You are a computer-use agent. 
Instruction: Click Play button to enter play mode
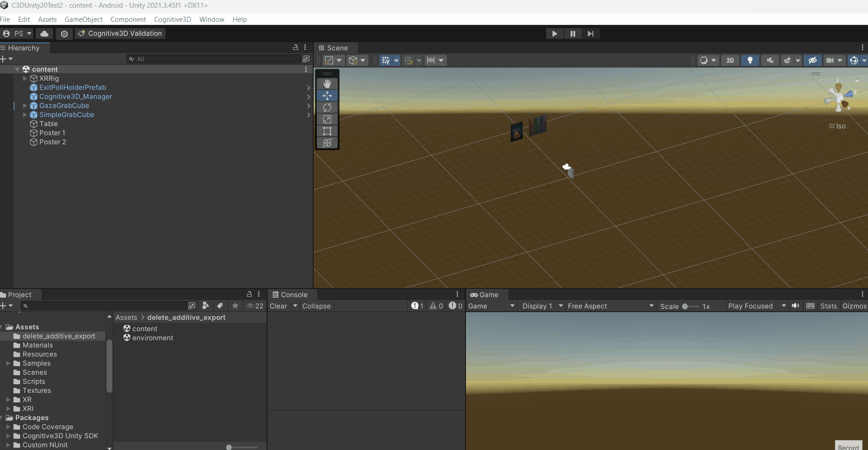click(x=554, y=34)
